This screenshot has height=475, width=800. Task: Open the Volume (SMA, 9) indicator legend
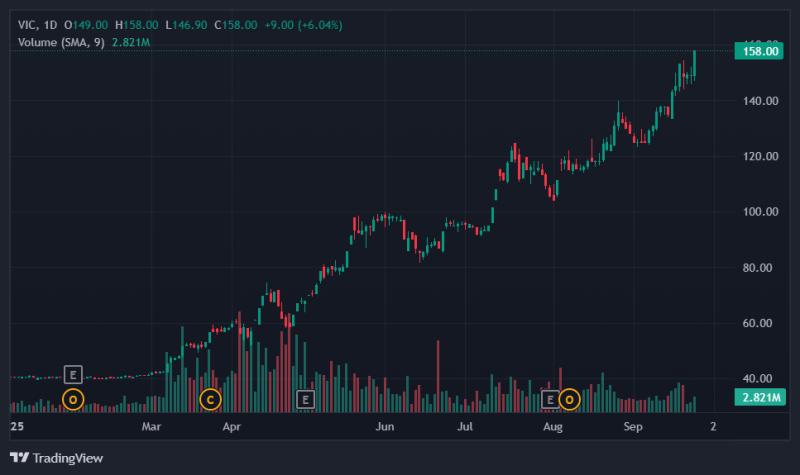[x=61, y=42]
